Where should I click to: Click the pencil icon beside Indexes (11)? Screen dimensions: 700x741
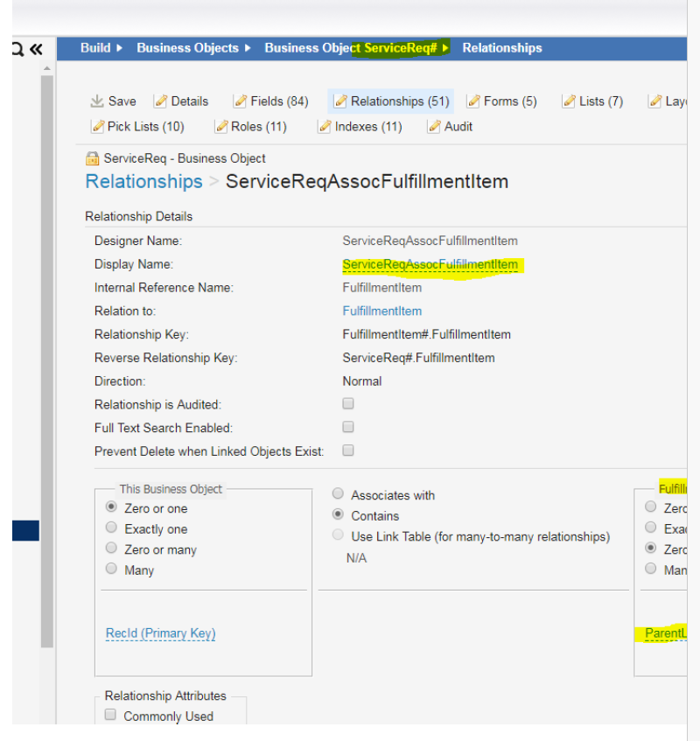(325, 127)
